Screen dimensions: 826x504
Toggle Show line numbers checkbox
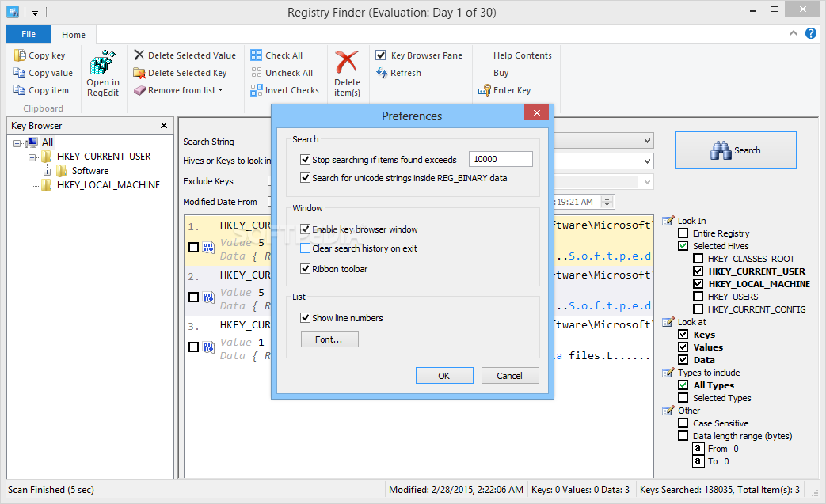click(x=305, y=317)
